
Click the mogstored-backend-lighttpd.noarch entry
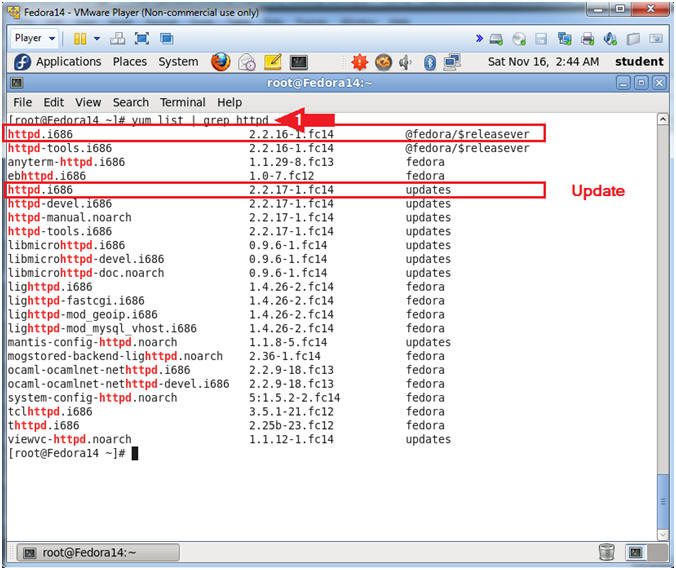[x=116, y=356]
